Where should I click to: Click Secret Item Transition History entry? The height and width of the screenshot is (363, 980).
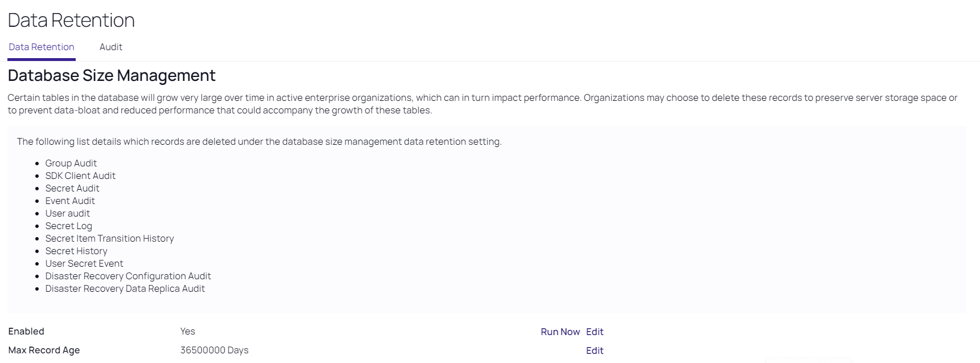(110, 239)
